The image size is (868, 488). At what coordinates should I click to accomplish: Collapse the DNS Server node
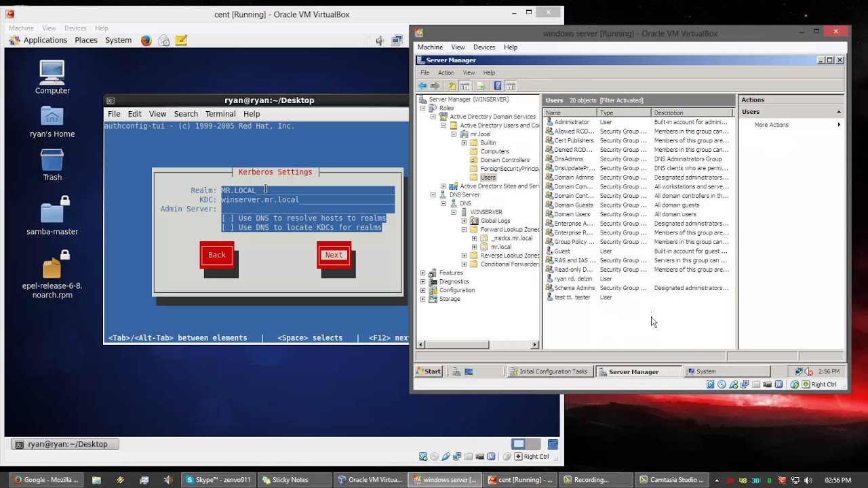pyautogui.click(x=433, y=195)
